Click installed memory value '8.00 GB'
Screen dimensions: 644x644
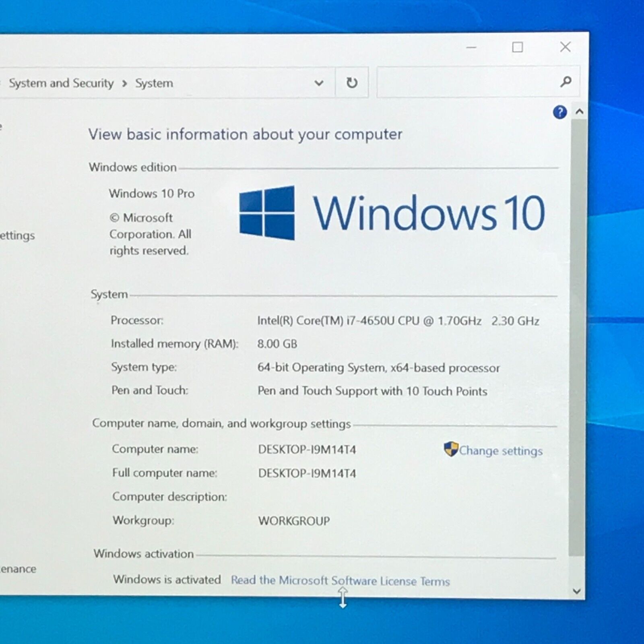tap(277, 344)
